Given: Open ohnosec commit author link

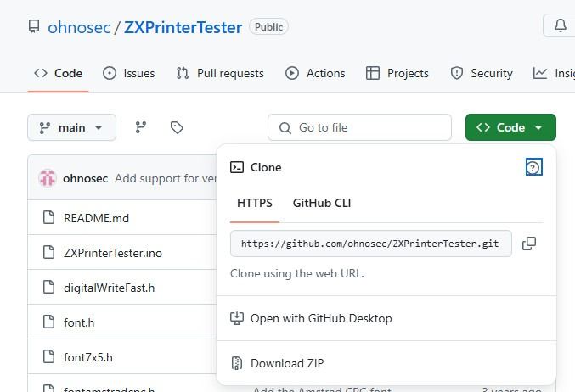Looking at the screenshot, I should click(x=86, y=178).
